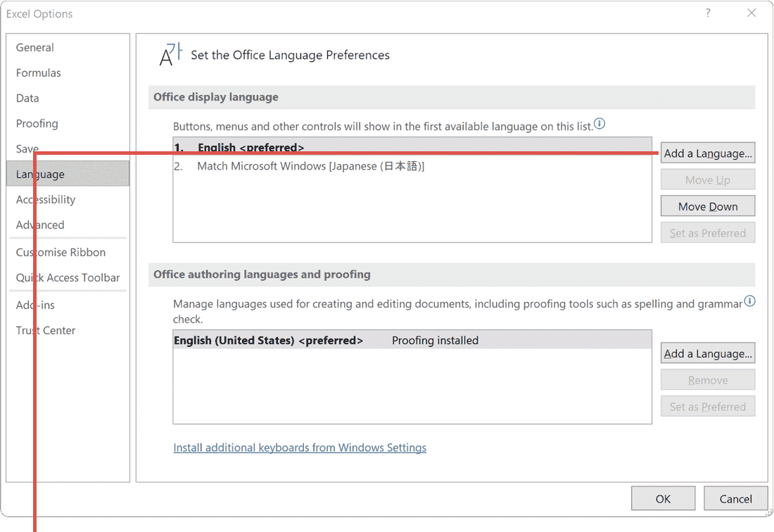The height and width of the screenshot is (532, 774).
Task: Select 'Match Microsoft Windows [Japanese]' row
Action: point(412,166)
